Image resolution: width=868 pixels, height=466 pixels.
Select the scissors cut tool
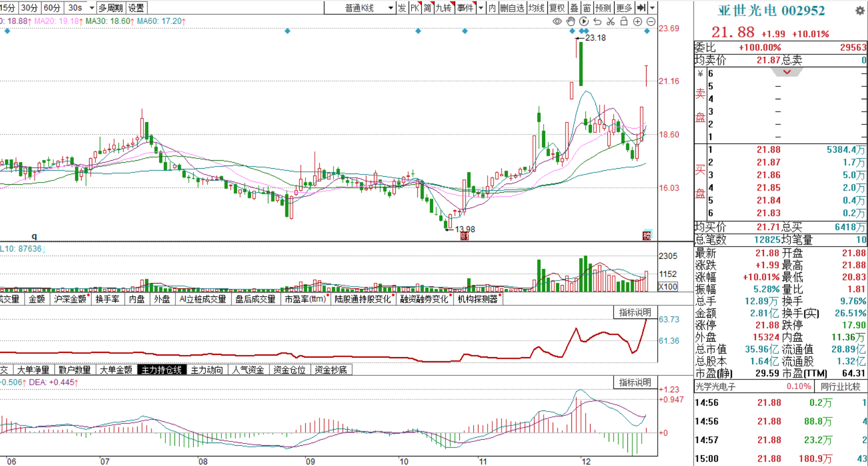pos(610,21)
